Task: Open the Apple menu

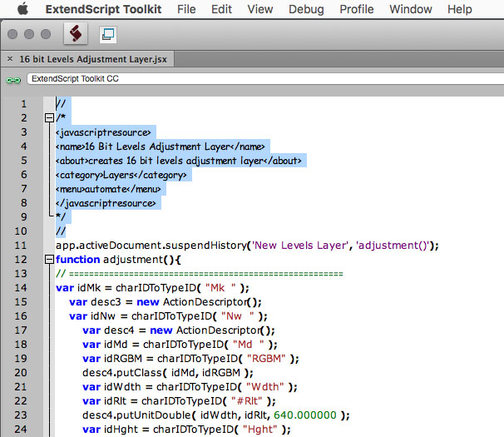Action: pyautogui.click(x=22, y=9)
